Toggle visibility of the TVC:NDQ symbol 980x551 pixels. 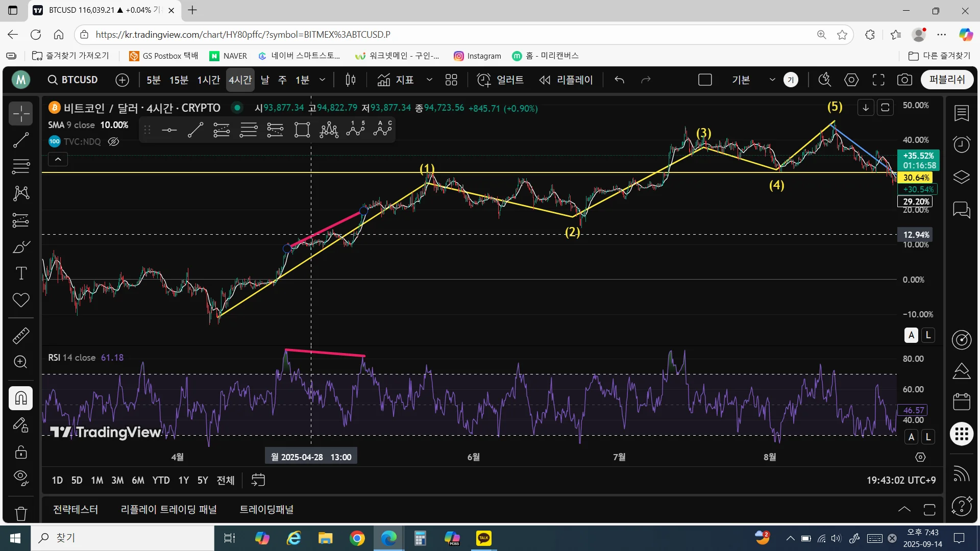click(x=113, y=142)
